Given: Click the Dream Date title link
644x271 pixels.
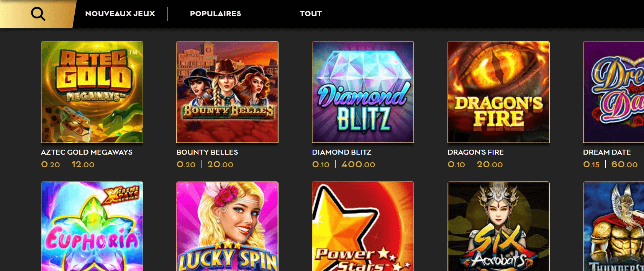Looking at the screenshot, I should tap(607, 152).
